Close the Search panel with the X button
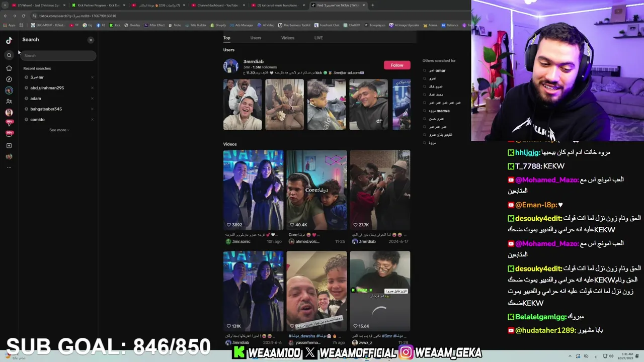This screenshot has width=644, height=362. click(91, 40)
